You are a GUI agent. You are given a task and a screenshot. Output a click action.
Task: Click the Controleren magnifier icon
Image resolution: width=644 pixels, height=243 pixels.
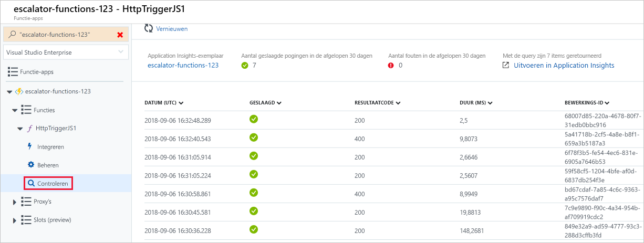(31, 183)
